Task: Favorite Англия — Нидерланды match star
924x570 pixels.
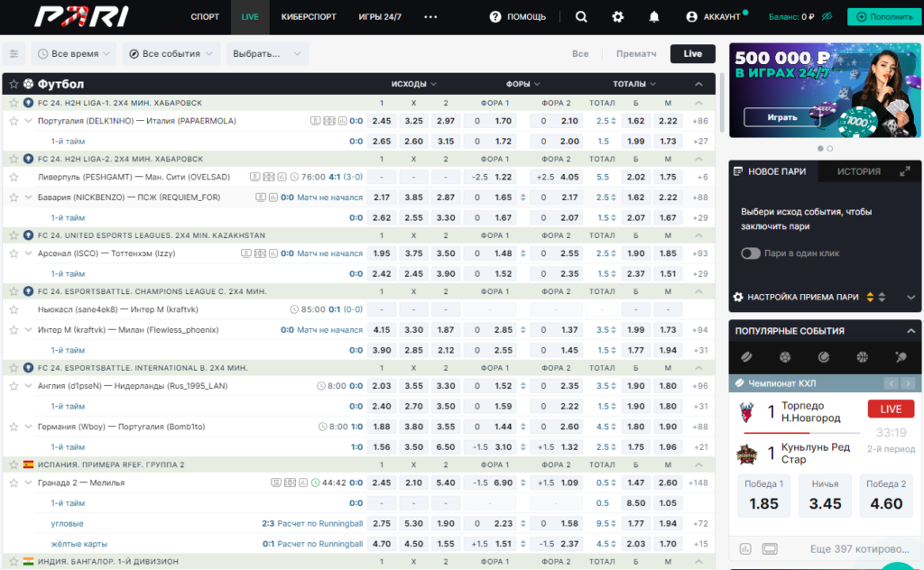Action: pos(14,386)
